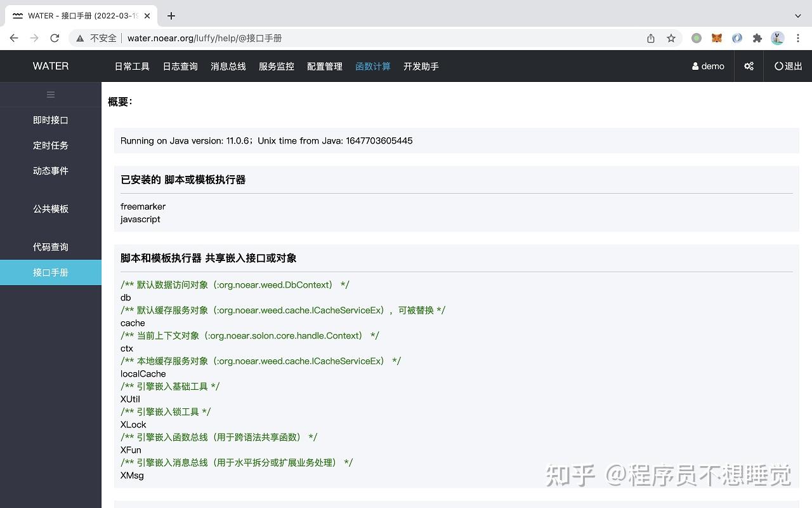812x508 pixels.
Task: Click the share icon in the address bar
Action: tap(650, 38)
